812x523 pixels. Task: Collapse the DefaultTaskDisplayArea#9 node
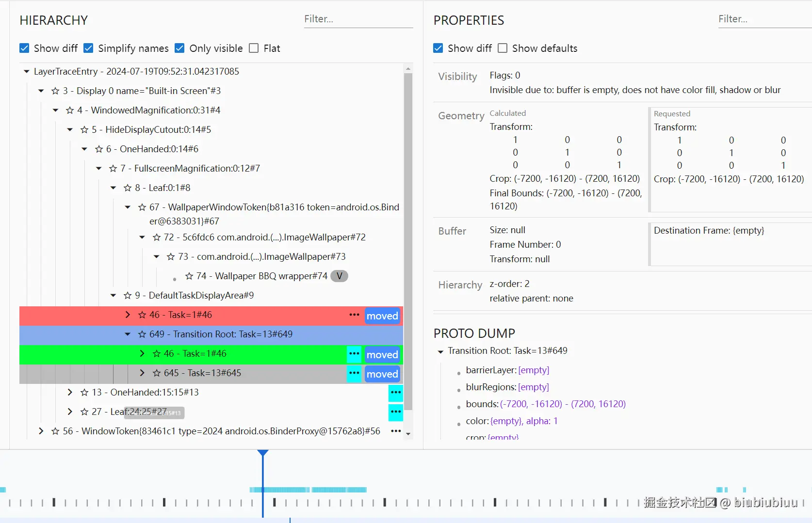pos(114,296)
